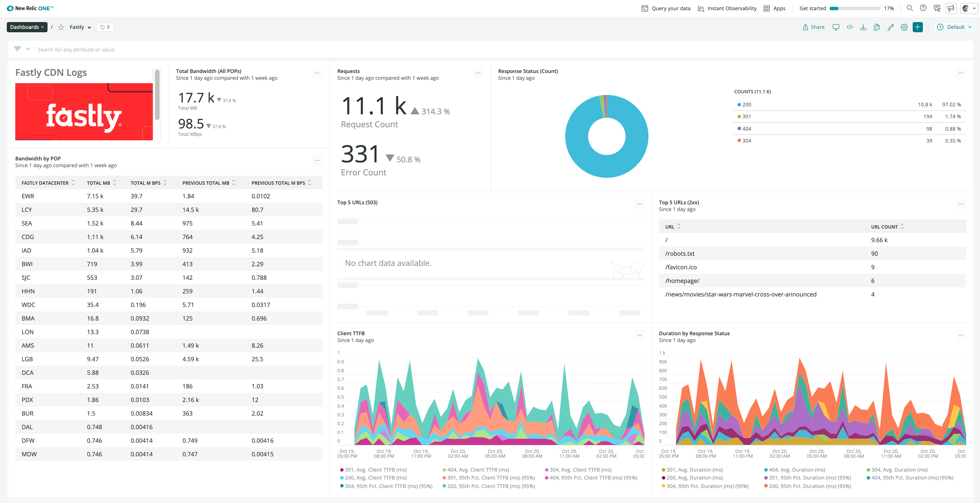Open the Default time range selector

[x=954, y=27]
